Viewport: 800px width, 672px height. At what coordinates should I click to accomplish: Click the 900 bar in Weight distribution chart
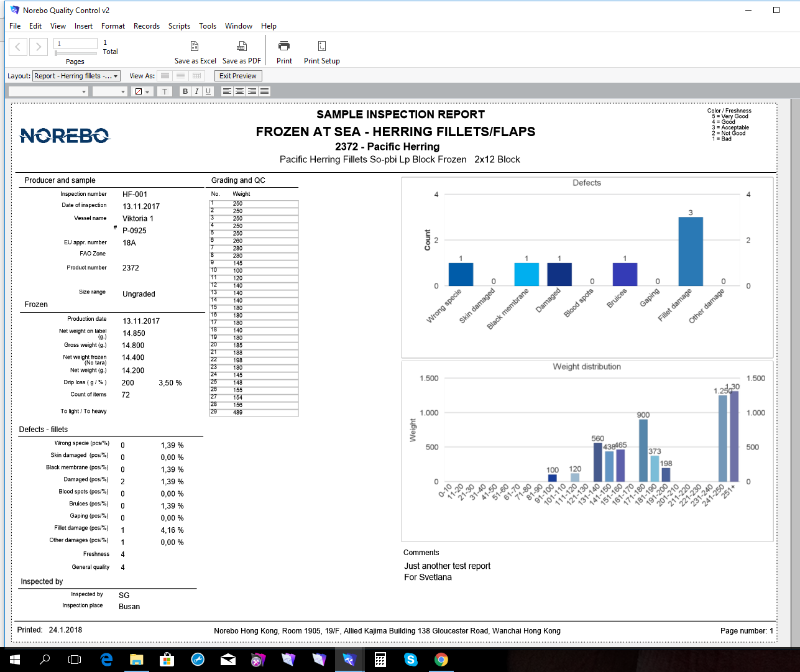(x=643, y=451)
